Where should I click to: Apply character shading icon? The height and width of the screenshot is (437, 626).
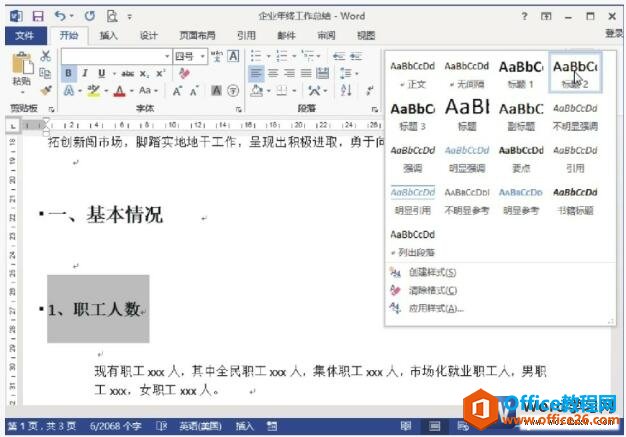(x=216, y=91)
